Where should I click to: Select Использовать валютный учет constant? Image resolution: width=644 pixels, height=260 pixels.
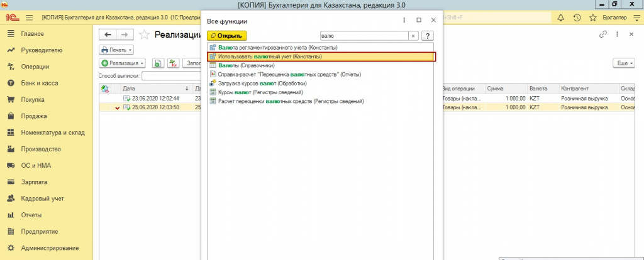click(321, 57)
